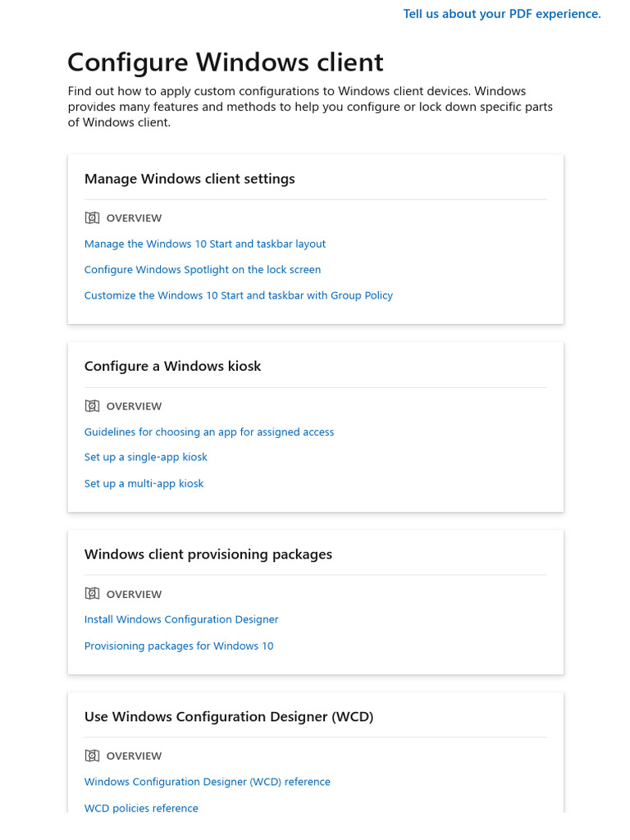
Task: Click the overview icon under Windows client provisioning packages
Action: (92, 593)
